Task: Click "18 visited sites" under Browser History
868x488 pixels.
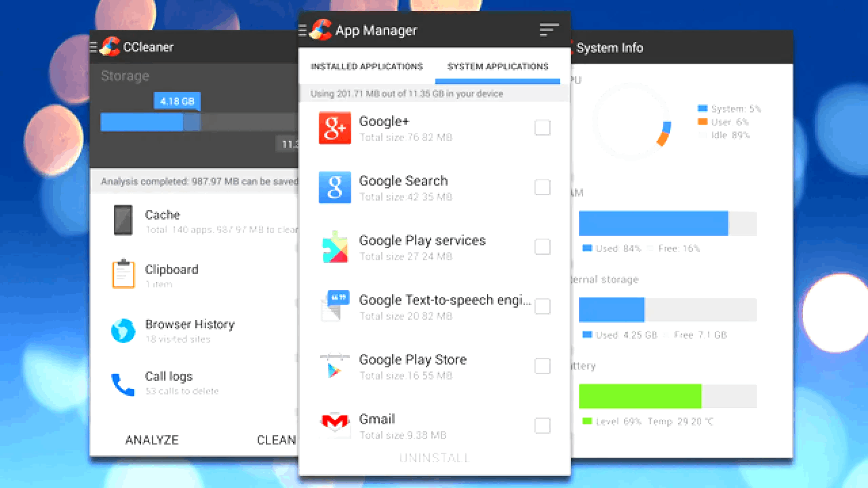Action: tap(178, 339)
